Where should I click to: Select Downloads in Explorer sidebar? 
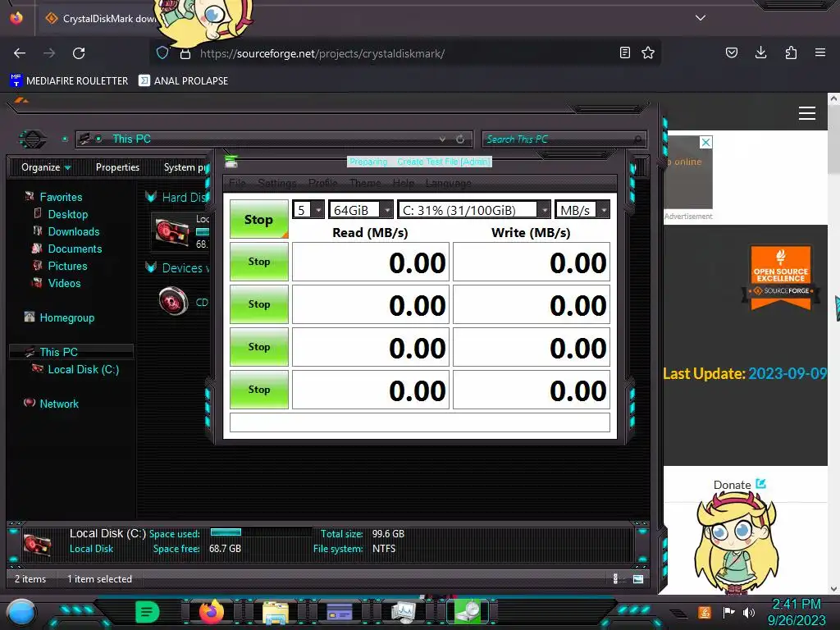(x=74, y=231)
